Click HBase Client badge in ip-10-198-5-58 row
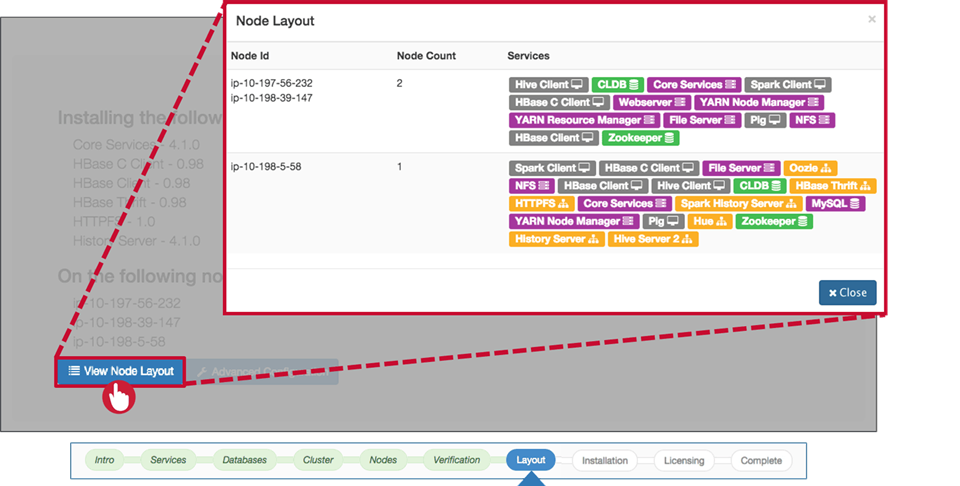The height and width of the screenshot is (486, 960). [602, 185]
